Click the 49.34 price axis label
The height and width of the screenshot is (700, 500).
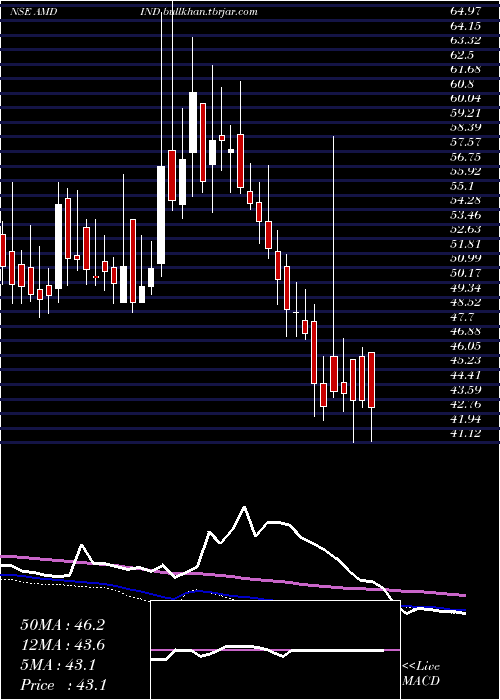click(466, 288)
